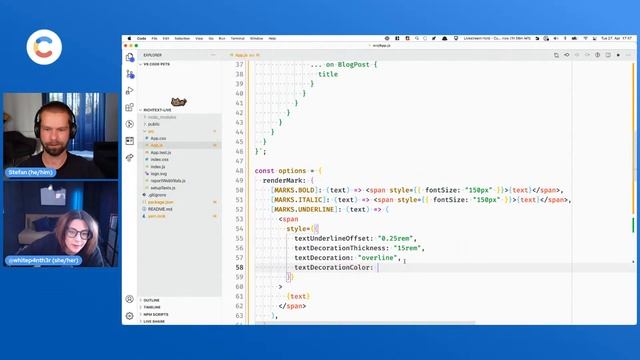This screenshot has width=640, height=360.
Task: Open the Live Share view icon
Action: [130, 158]
